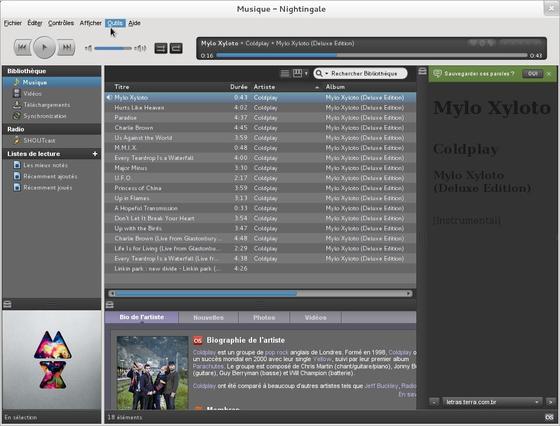Seek within the song progress bar

coord(372,55)
